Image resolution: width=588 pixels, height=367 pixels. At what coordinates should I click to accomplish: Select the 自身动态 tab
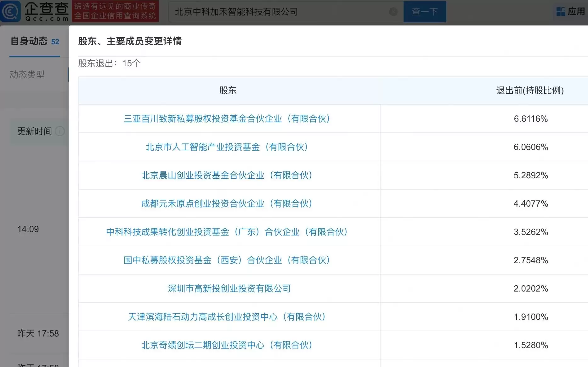(35, 42)
